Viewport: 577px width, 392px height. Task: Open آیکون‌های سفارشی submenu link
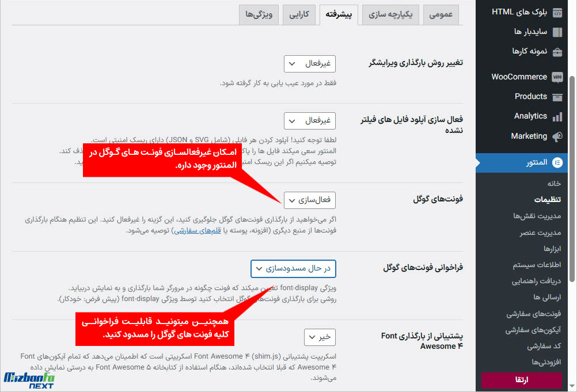[533, 330]
